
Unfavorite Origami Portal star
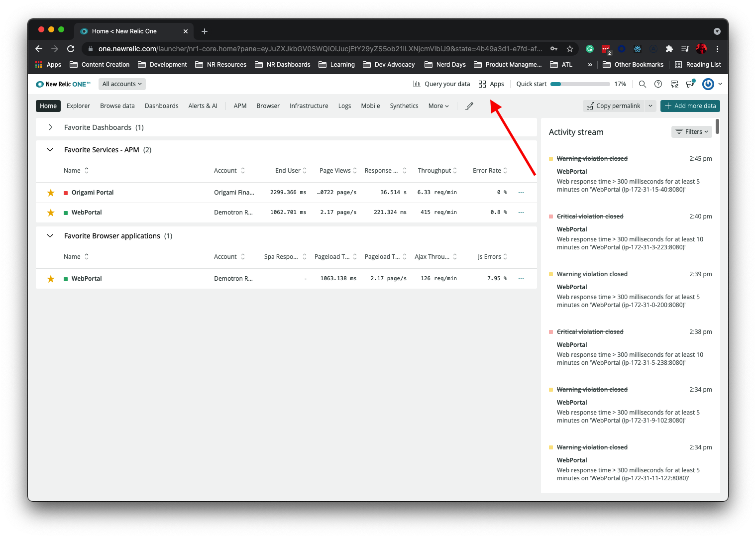tap(51, 193)
